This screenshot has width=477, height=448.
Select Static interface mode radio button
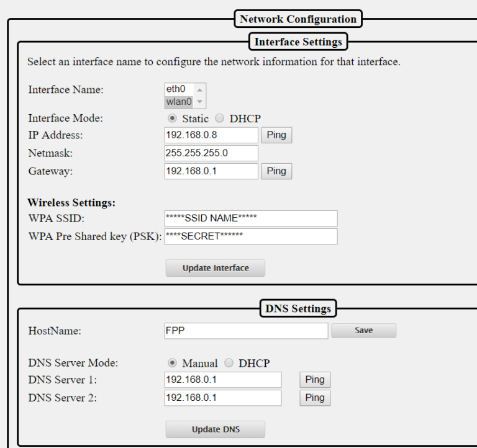pyautogui.click(x=173, y=119)
